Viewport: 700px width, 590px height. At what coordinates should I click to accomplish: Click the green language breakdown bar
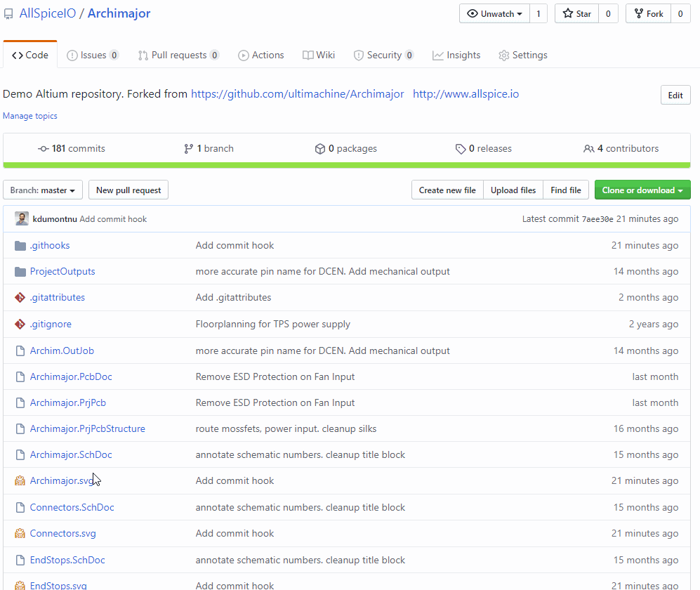point(347,165)
